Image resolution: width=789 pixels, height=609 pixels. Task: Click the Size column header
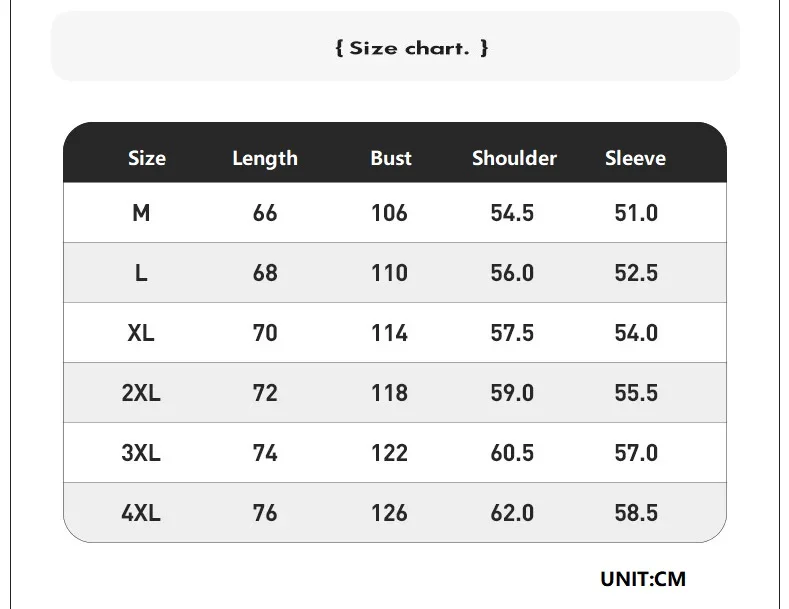pos(147,158)
